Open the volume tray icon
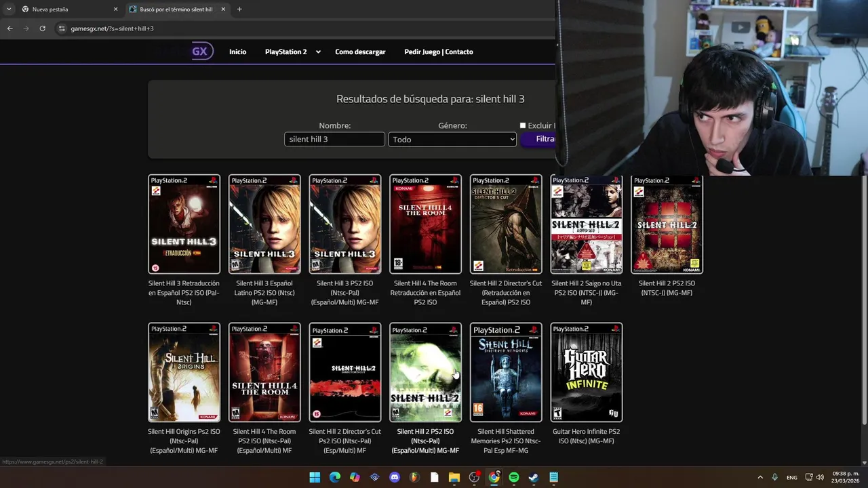This screenshot has height=488, width=868. point(821,477)
